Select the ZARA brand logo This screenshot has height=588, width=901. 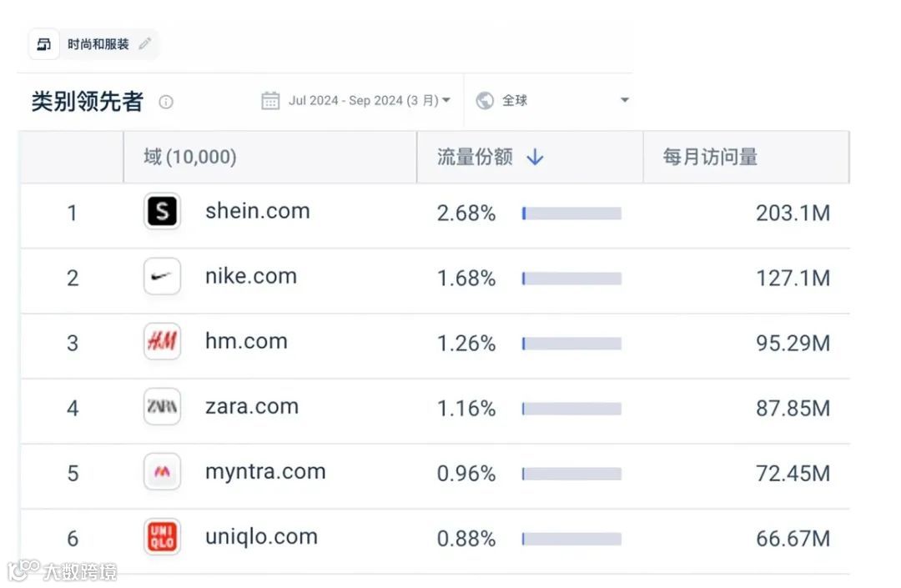[162, 406]
